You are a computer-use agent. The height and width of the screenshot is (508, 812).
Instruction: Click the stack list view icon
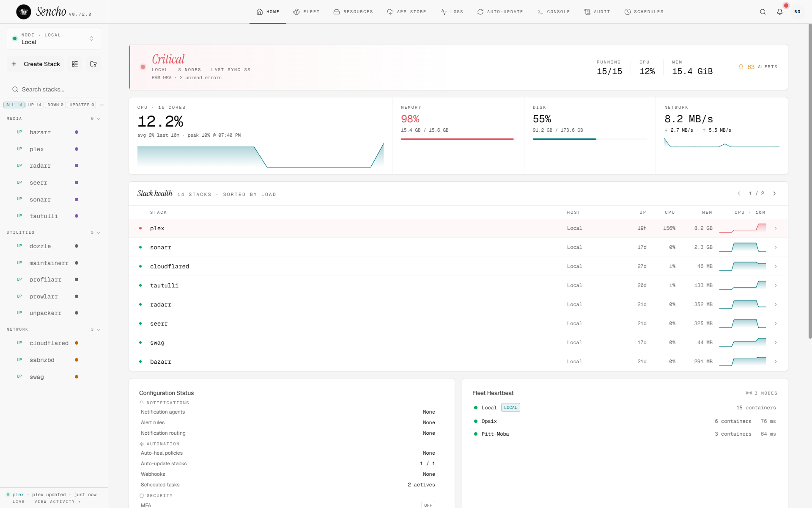75,64
